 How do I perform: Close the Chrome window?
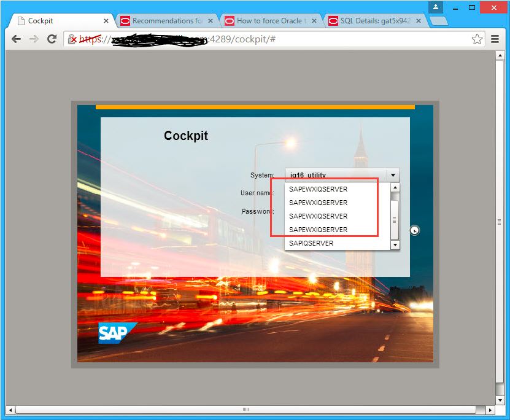[x=494, y=7]
